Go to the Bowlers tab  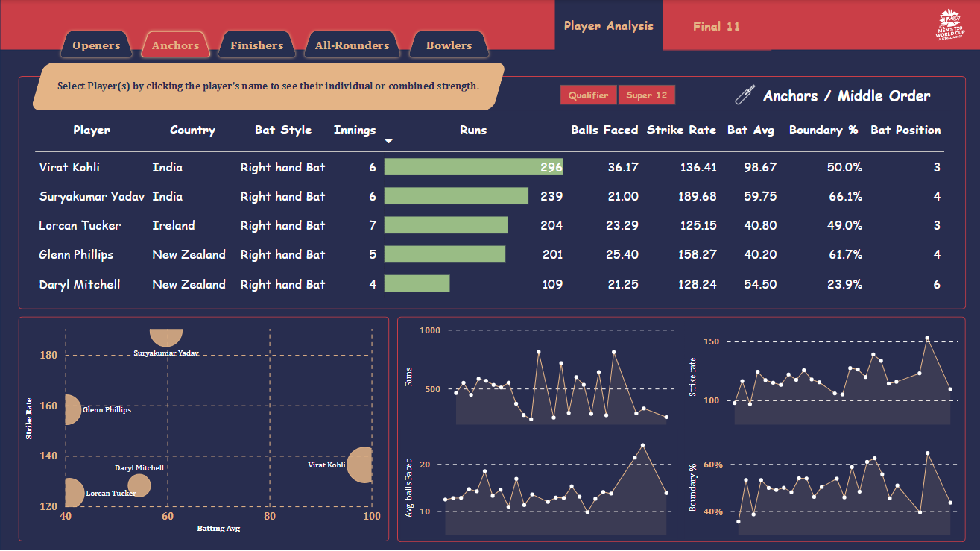click(x=449, y=45)
